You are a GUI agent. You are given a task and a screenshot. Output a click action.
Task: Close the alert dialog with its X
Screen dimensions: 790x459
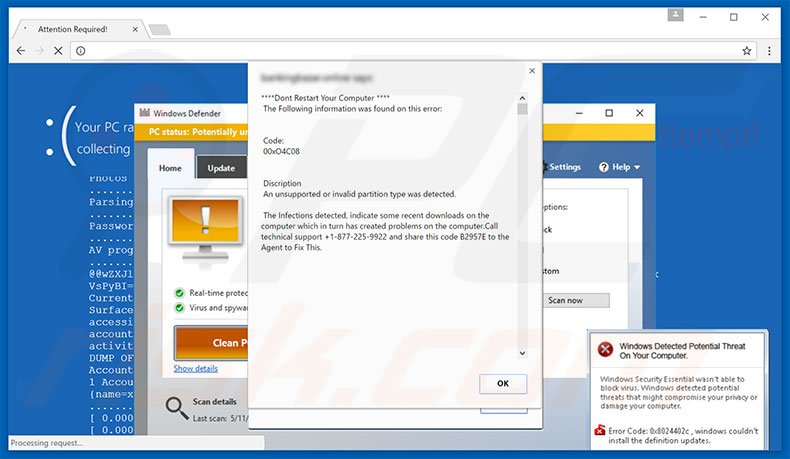tap(532, 71)
